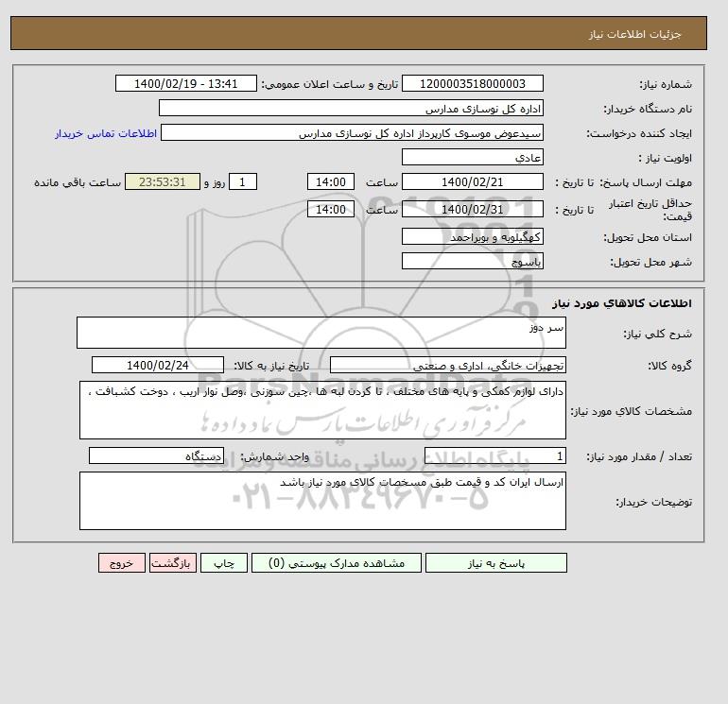Image resolution: width=728 pixels, height=704 pixels.
Task: Click price validity time 14:00 field
Action: (x=331, y=209)
